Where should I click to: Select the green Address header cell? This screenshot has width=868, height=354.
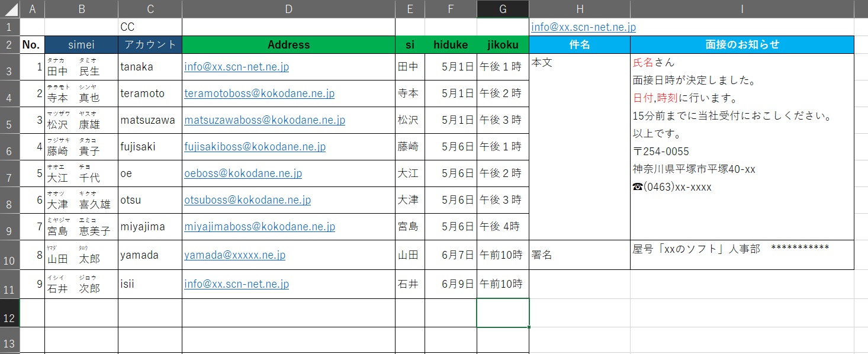pyautogui.click(x=288, y=44)
